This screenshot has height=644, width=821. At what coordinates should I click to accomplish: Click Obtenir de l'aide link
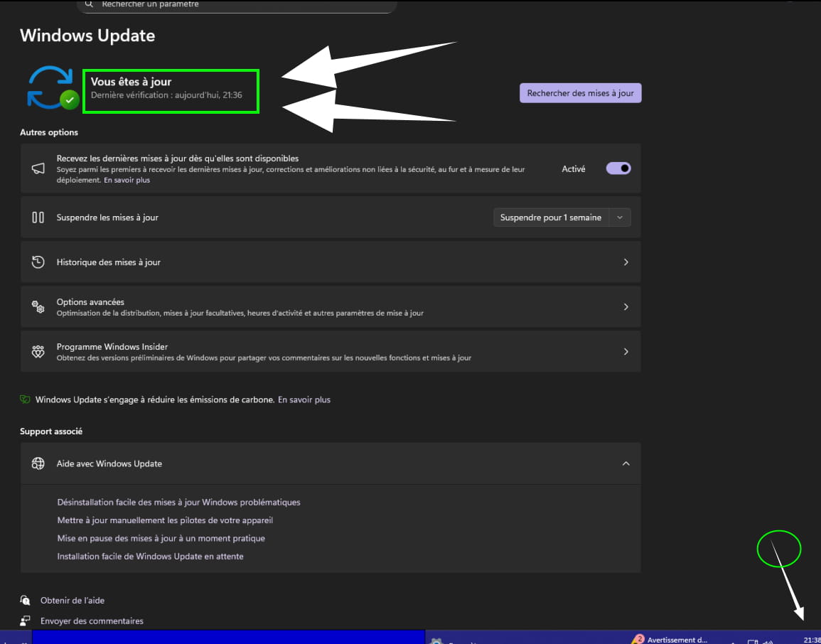point(73,601)
